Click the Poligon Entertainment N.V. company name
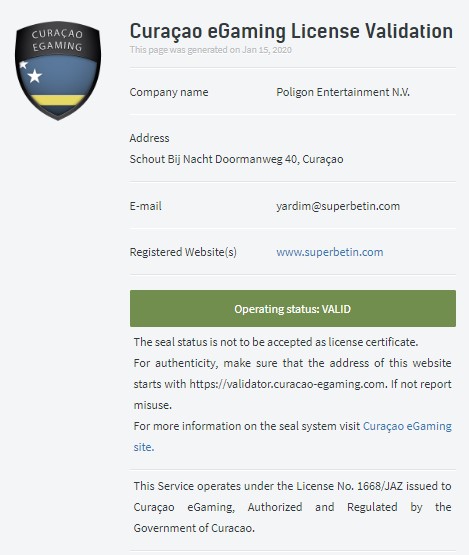 tap(343, 92)
